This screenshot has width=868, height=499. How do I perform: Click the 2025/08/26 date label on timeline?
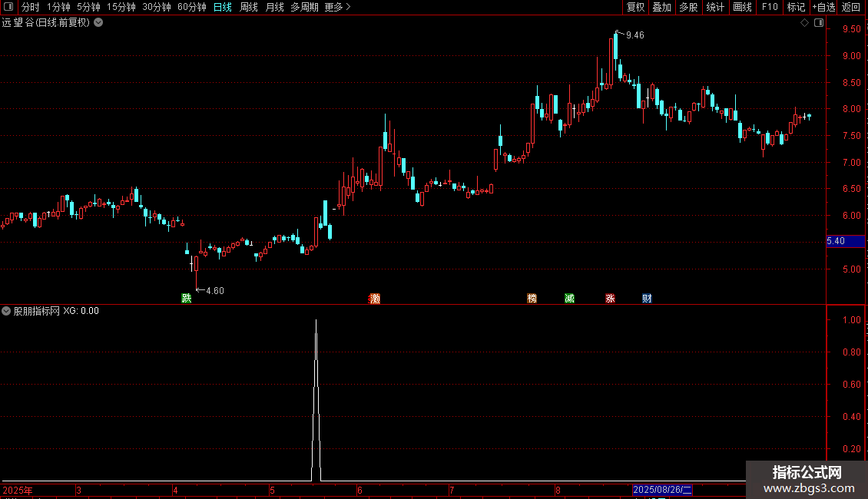tap(662, 490)
